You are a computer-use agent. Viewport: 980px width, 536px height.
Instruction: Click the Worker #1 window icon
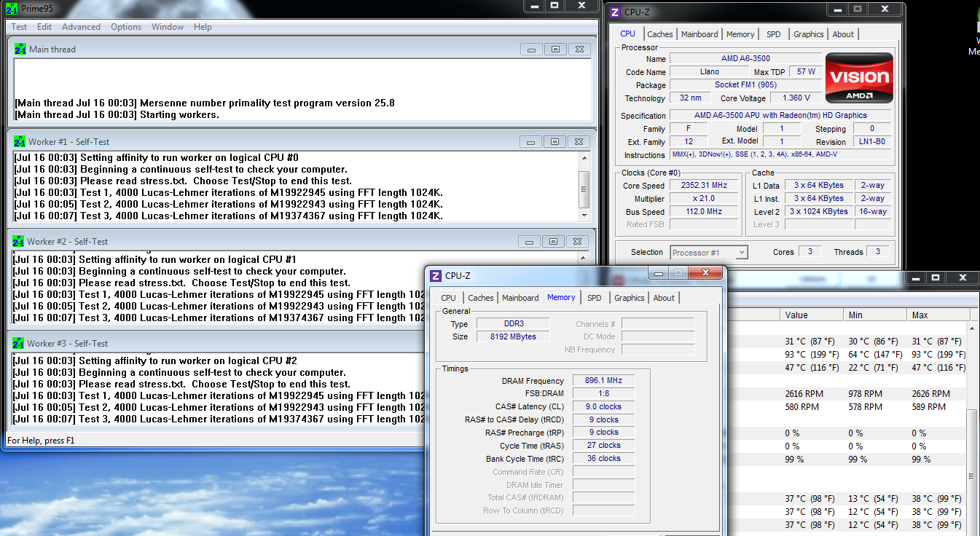click(20, 141)
